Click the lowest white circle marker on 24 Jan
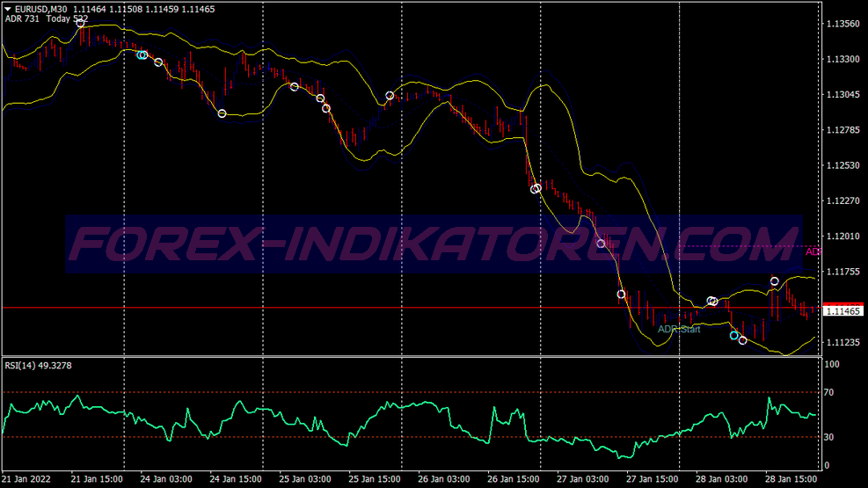 pyautogui.click(x=222, y=113)
